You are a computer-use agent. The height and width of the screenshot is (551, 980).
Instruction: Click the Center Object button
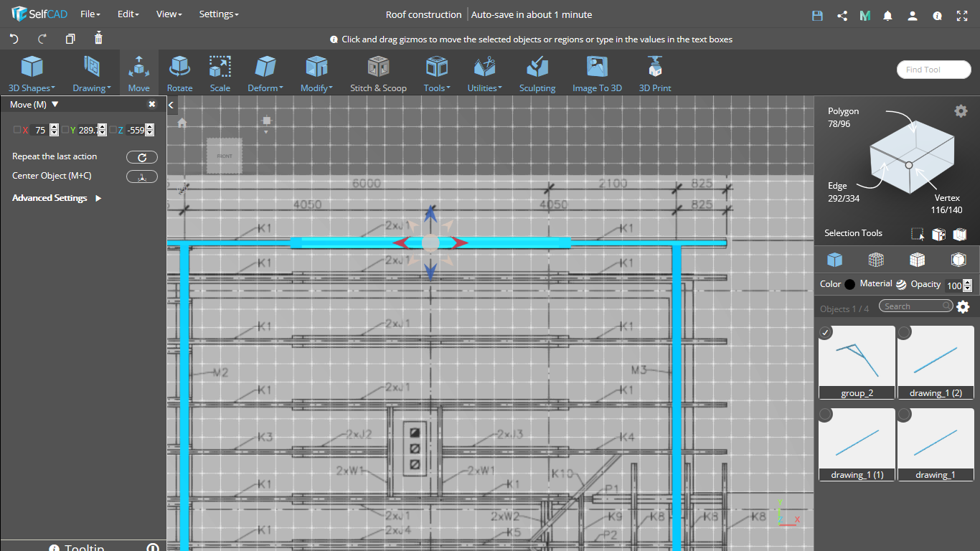click(142, 176)
